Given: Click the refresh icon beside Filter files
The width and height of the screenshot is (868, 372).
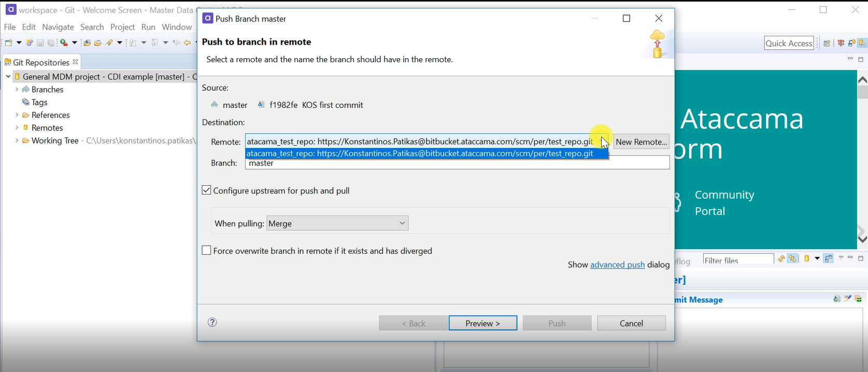Looking at the screenshot, I should [x=781, y=259].
